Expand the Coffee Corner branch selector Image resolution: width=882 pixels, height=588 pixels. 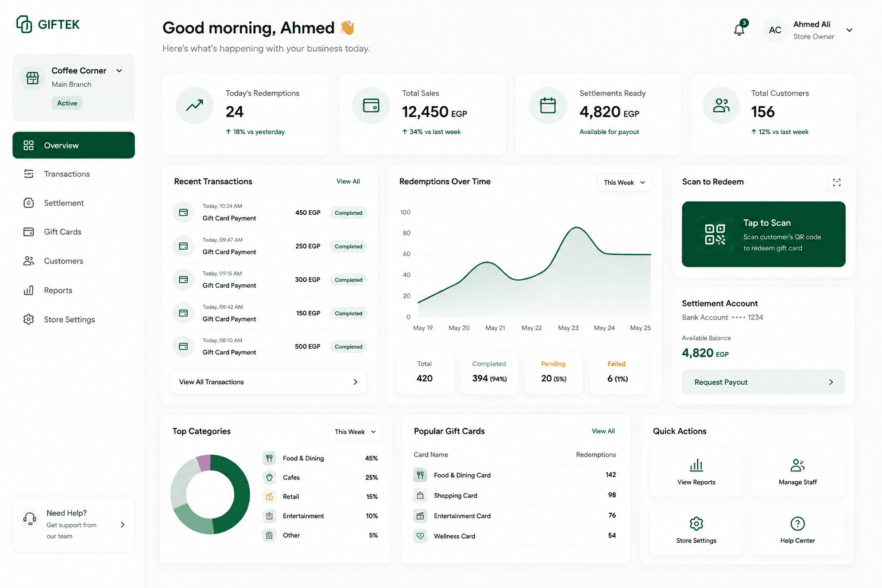119,71
